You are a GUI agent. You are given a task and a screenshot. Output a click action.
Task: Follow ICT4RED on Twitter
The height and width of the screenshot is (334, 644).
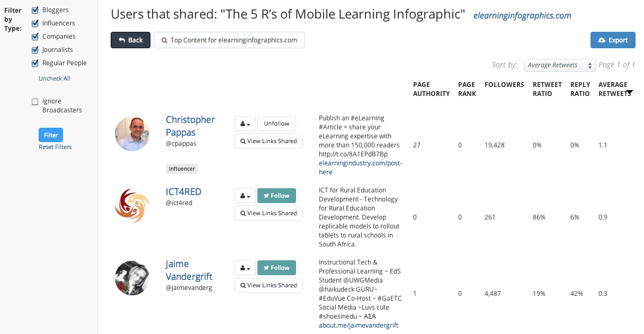click(276, 196)
